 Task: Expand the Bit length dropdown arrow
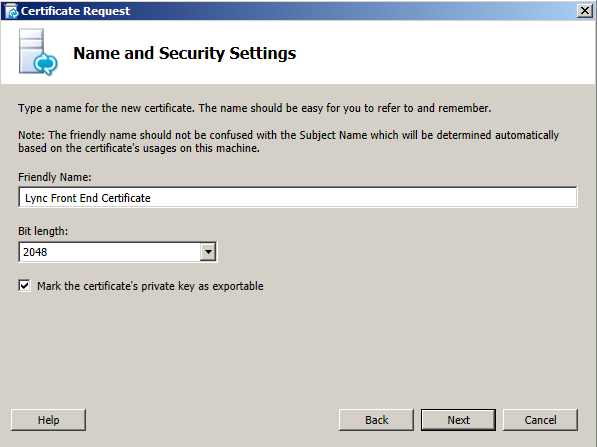[208, 252]
